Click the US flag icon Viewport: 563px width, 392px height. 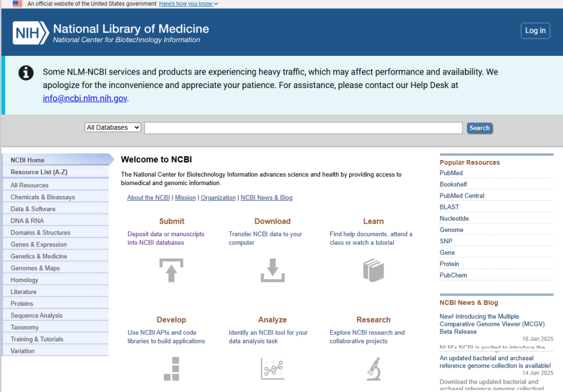point(18,4)
